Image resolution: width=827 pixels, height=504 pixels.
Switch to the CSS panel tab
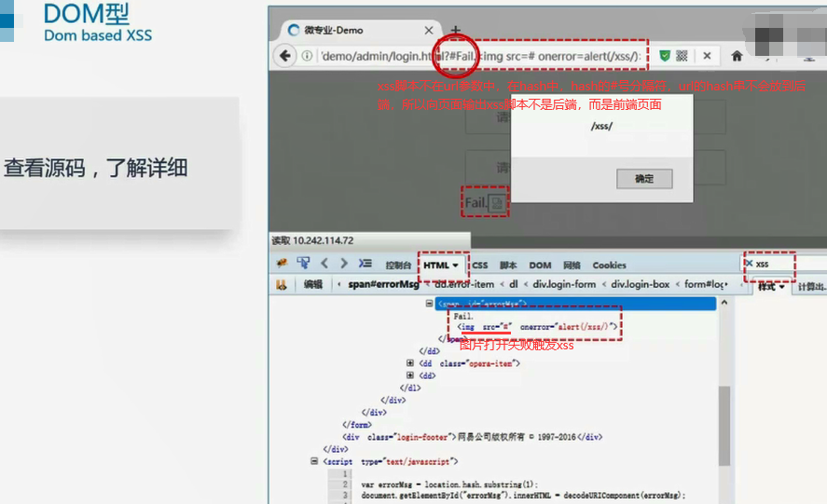pyautogui.click(x=480, y=266)
